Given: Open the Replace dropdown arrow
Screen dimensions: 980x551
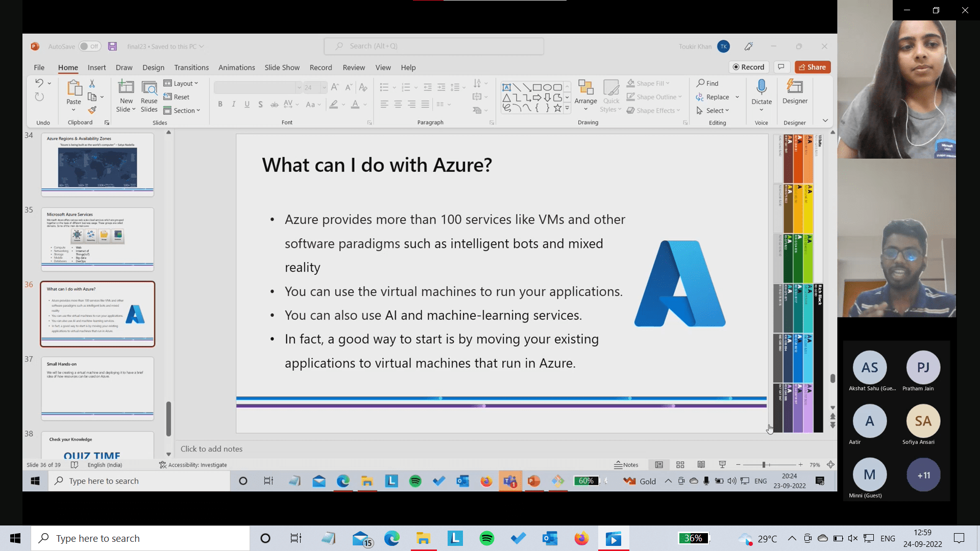Looking at the screenshot, I should coord(737,97).
